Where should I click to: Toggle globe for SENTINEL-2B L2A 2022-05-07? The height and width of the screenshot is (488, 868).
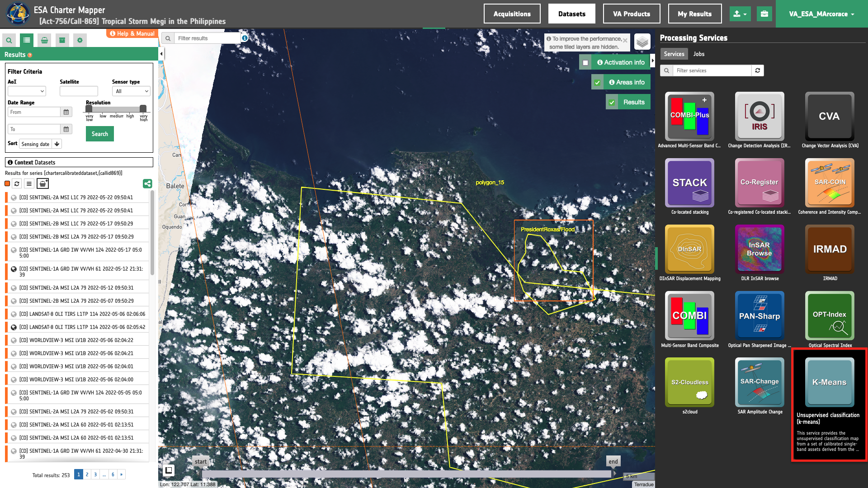(14, 301)
